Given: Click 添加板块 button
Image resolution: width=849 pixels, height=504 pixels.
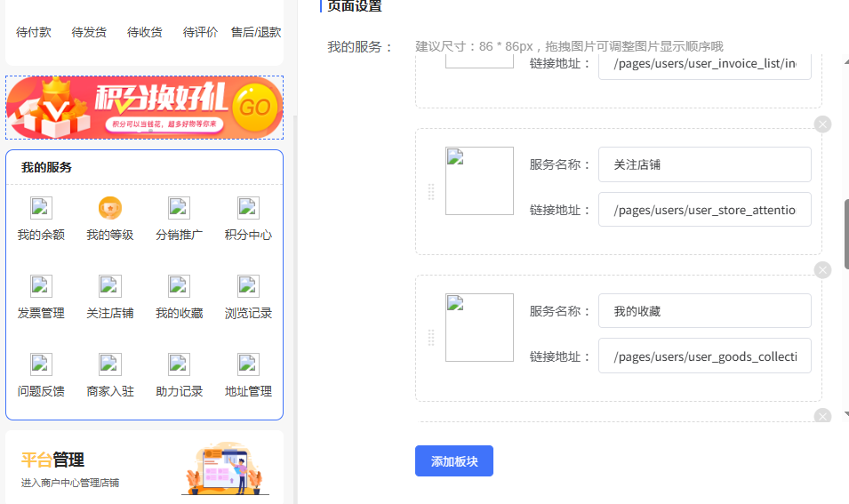Looking at the screenshot, I should pos(453,461).
